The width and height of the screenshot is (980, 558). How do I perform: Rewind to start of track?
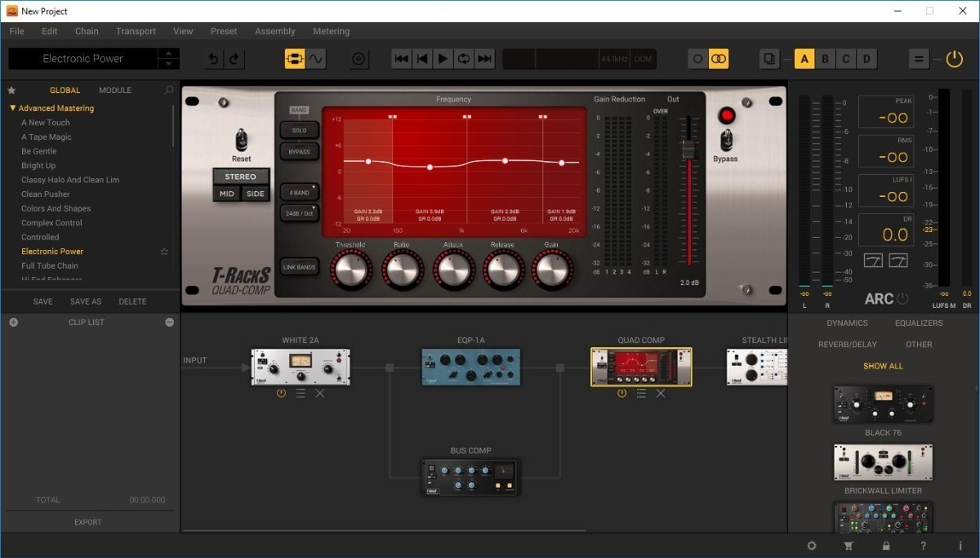click(401, 59)
